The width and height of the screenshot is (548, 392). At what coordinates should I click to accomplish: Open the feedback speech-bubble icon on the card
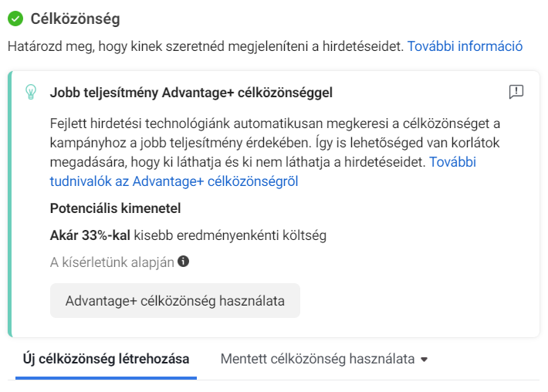click(x=516, y=92)
